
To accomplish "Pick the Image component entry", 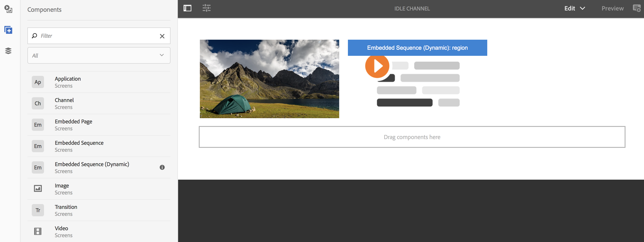I will (x=62, y=189).
